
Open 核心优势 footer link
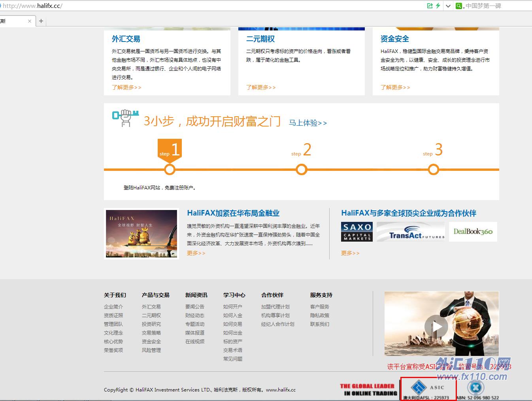pos(113,342)
